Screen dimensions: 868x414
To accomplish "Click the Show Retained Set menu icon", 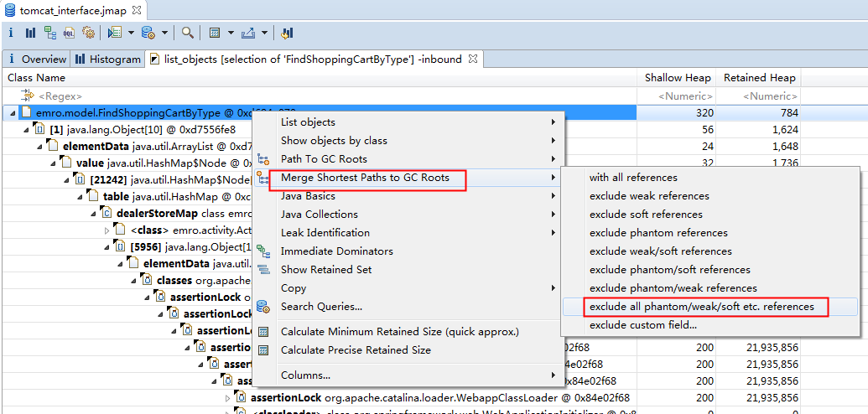I will pyautogui.click(x=263, y=270).
